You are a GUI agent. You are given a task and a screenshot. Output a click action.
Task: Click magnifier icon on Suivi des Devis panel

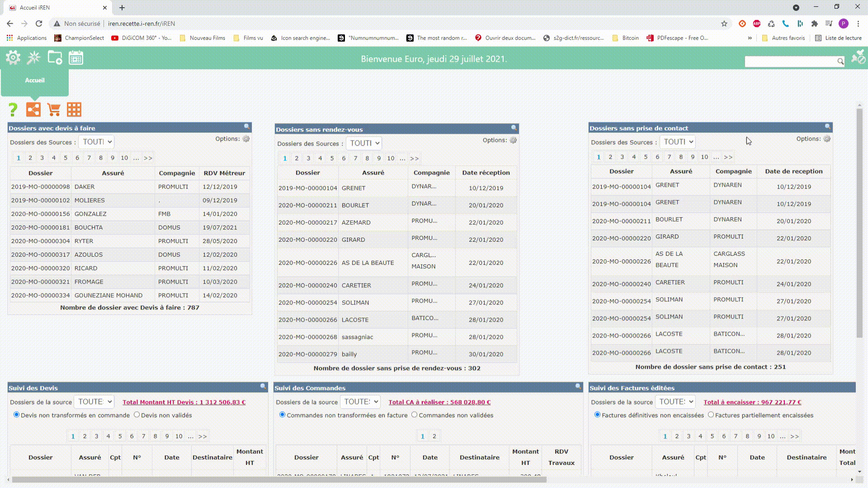(263, 386)
